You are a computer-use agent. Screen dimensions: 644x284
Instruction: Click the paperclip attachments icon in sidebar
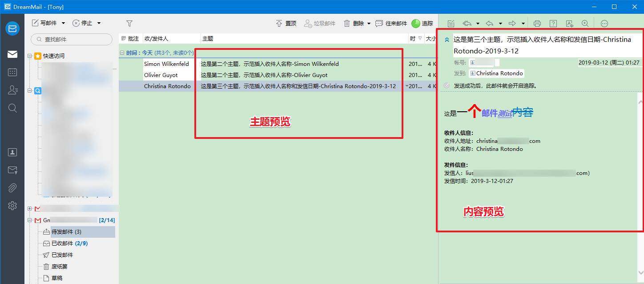pos(12,188)
